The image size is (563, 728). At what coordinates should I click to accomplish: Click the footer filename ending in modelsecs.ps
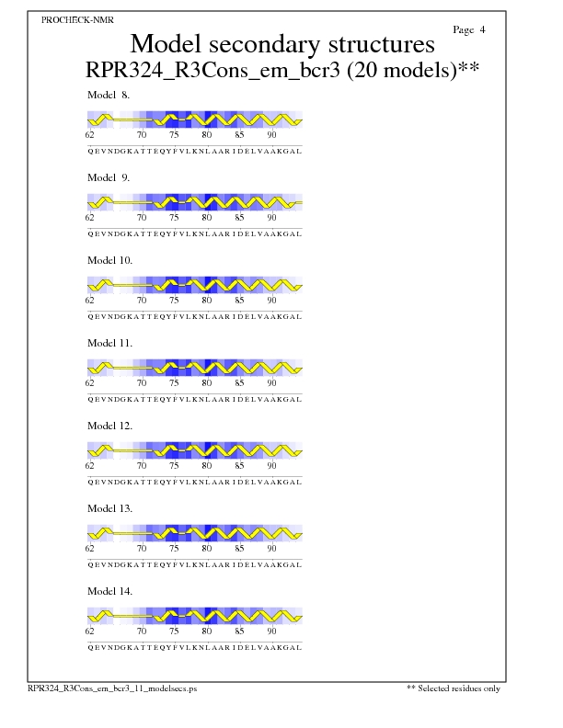tap(112, 688)
